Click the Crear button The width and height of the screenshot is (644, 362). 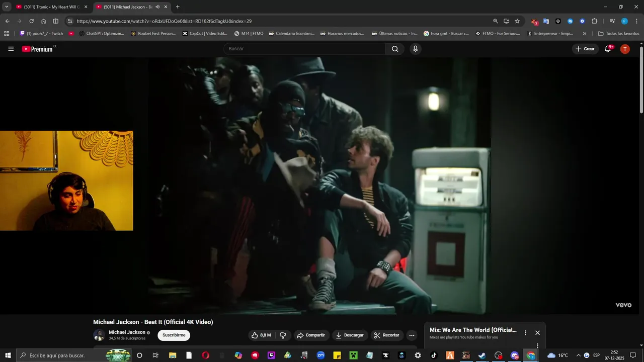[585, 49]
